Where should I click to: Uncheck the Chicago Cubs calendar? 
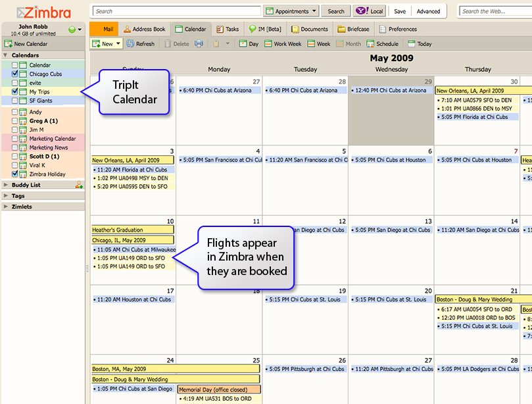tap(14, 74)
